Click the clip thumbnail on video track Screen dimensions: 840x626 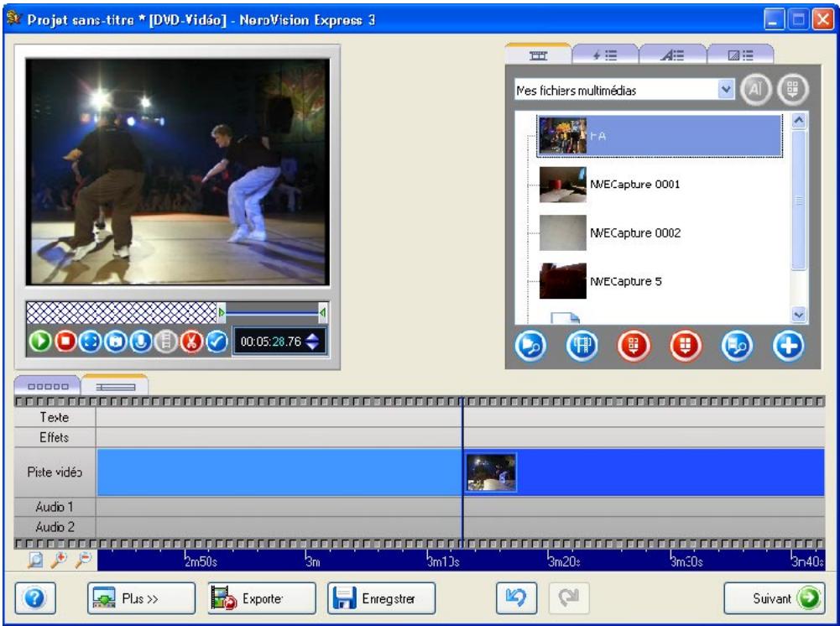pos(491,472)
